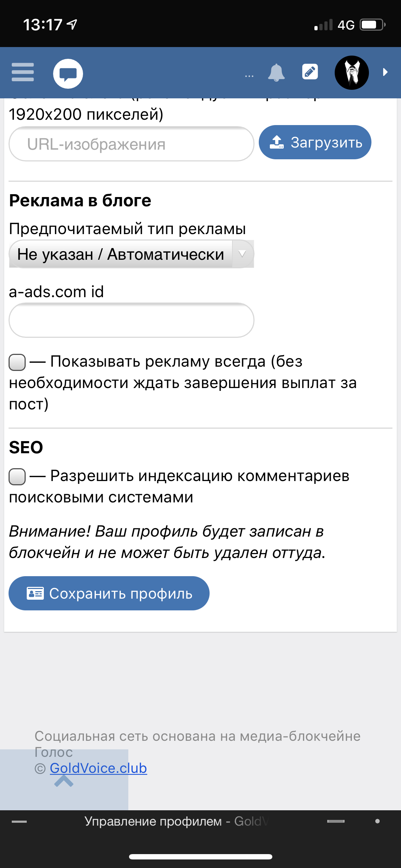This screenshot has height=868, width=401.
Task: Open the hamburger menu icon
Action: pyautogui.click(x=22, y=72)
